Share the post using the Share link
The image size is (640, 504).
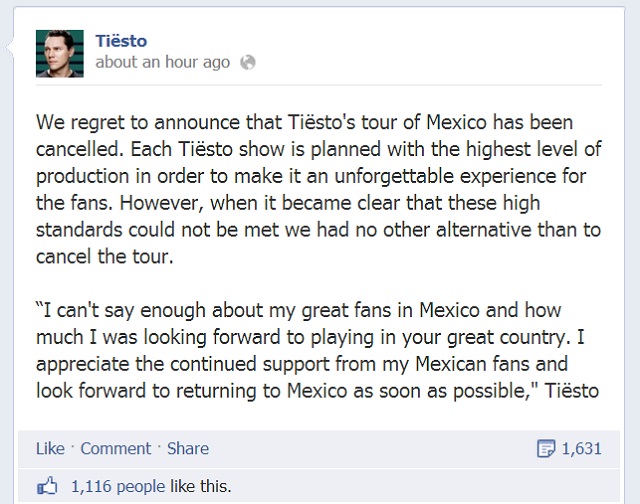tap(187, 448)
